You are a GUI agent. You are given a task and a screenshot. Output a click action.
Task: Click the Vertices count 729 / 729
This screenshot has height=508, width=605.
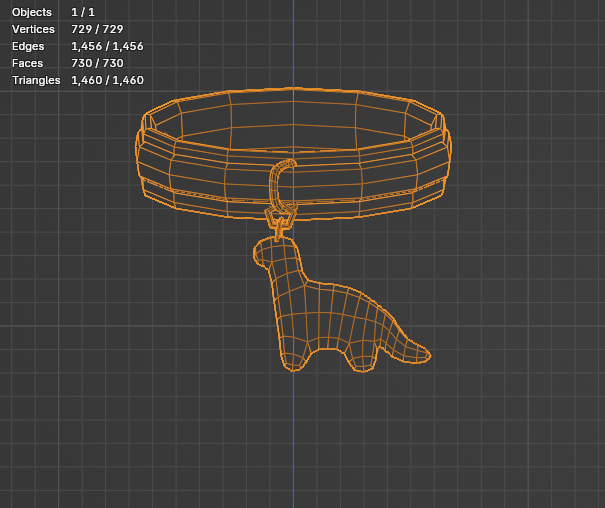coord(97,29)
